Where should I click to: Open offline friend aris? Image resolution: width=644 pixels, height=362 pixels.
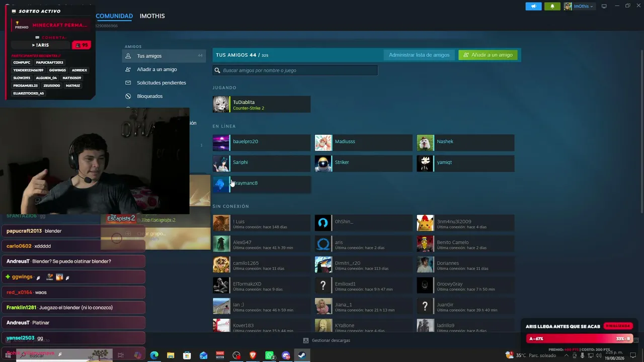click(x=363, y=244)
